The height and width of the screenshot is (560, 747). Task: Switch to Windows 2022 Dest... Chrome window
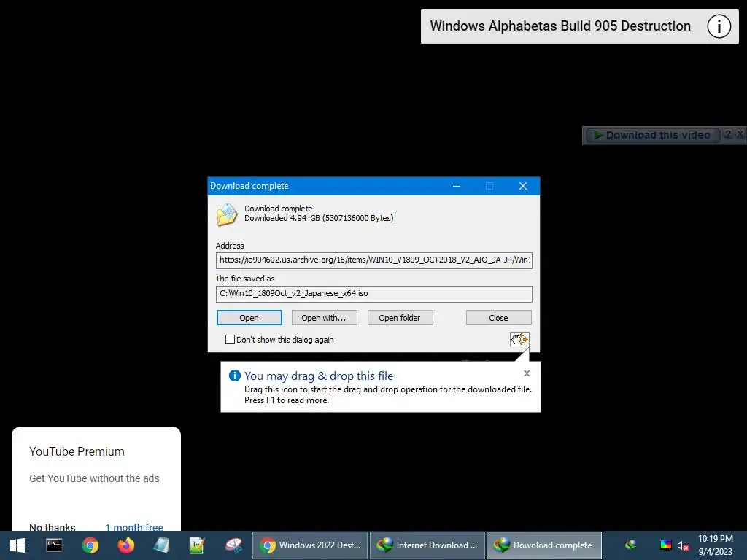(x=310, y=545)
